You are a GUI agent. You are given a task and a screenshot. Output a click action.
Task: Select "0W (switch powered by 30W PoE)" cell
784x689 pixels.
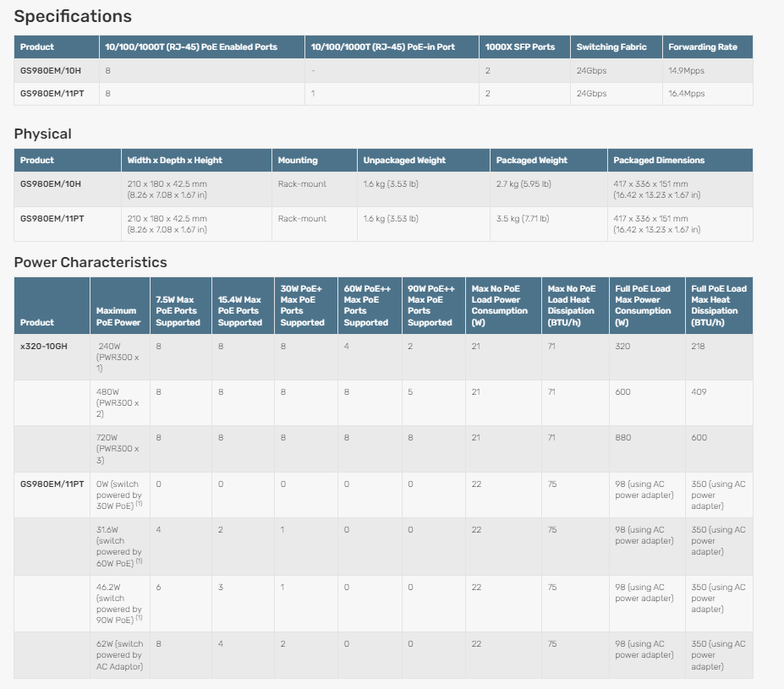[119, 495]
